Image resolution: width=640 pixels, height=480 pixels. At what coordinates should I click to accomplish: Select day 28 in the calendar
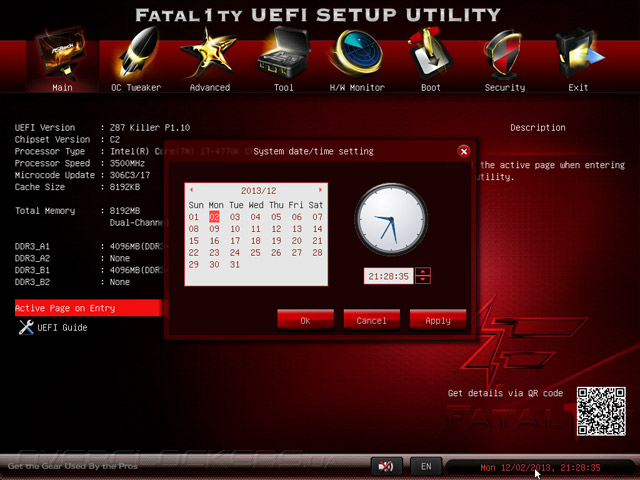point(318,252)
